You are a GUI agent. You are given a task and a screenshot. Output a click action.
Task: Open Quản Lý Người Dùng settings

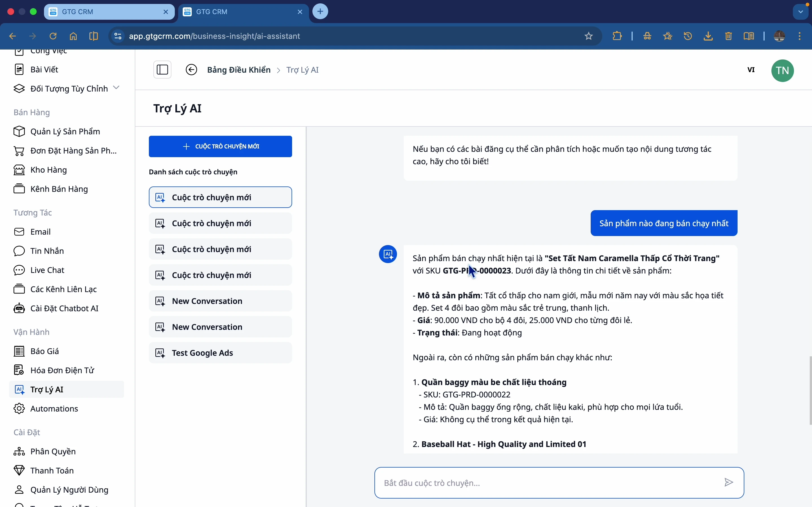click(69, 489)
